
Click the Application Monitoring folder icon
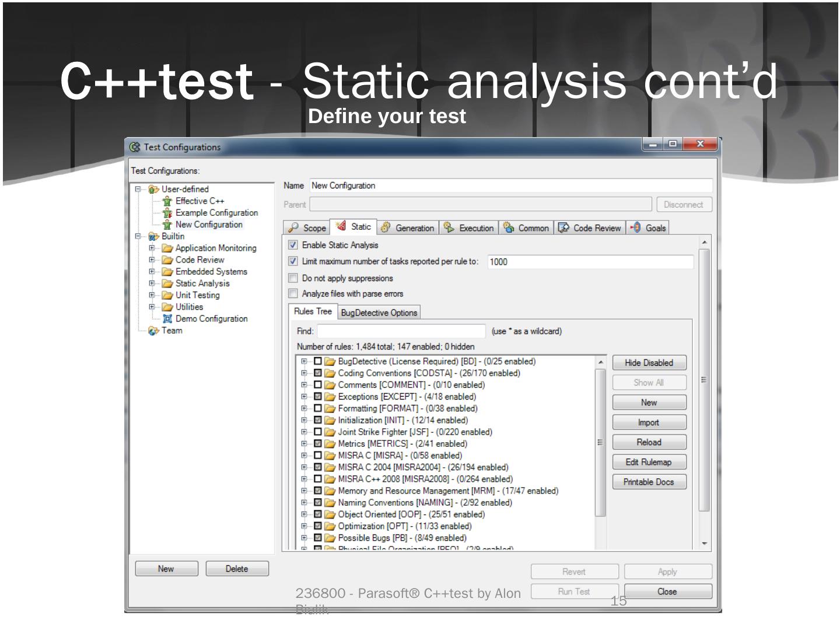click(x=167, y=249)
